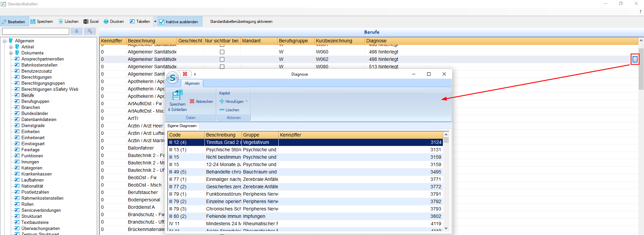Click the Diagnose list vertical scrollbar

click(x=446, y=182)
